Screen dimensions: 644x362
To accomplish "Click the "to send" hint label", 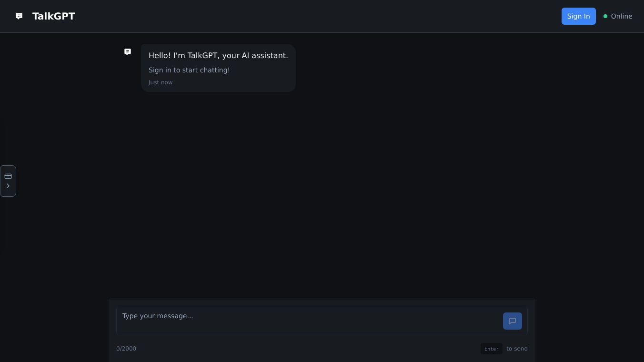I will coord(517,349).
